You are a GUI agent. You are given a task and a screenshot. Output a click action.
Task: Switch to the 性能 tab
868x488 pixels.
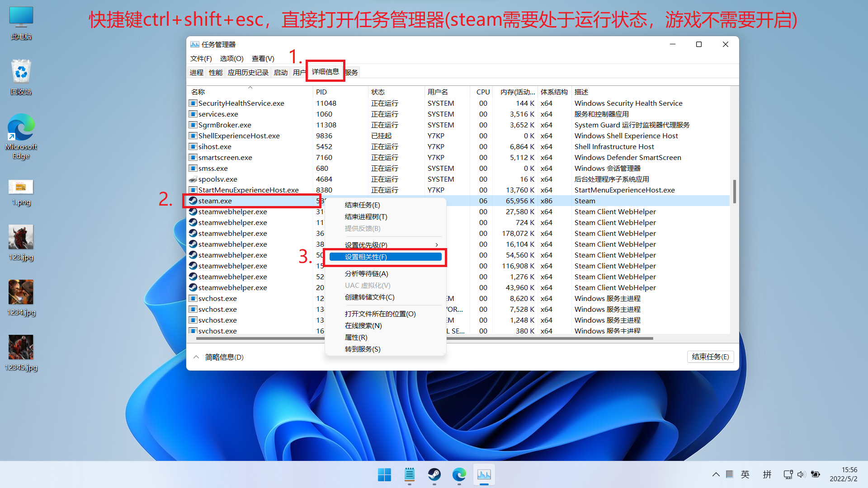click(x=215, y=72)
